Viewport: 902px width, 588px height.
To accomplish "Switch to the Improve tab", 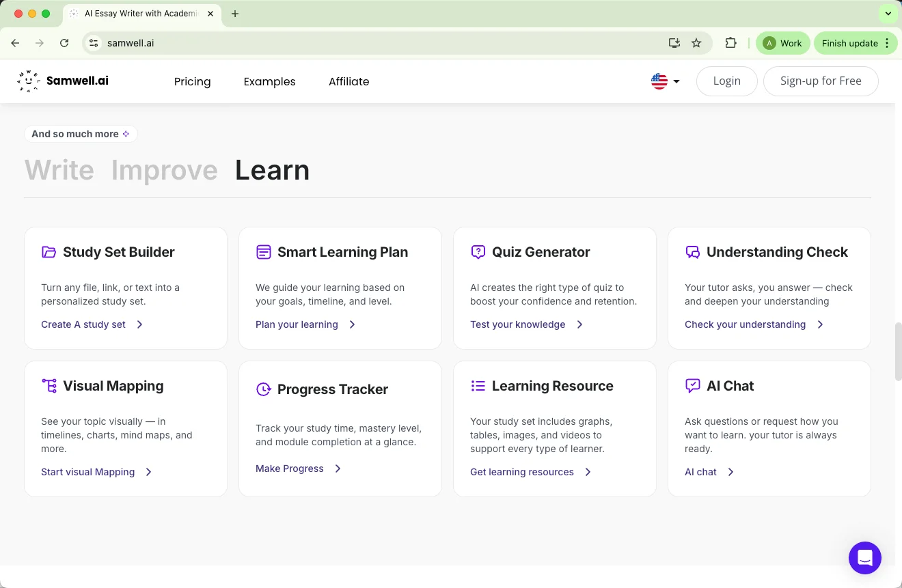I will pos(164,170).
